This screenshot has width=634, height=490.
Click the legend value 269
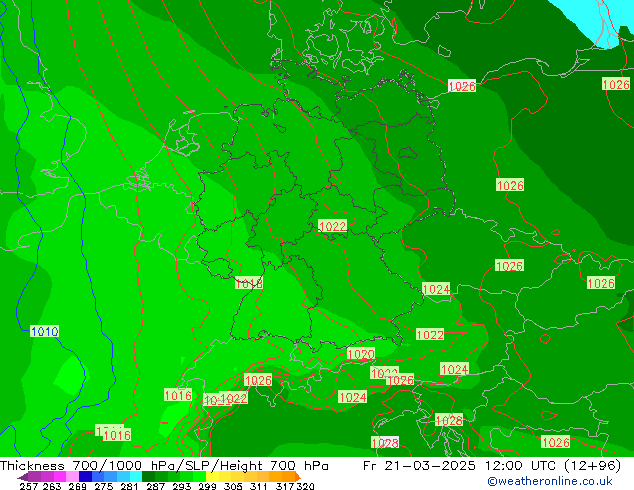tap(77, 486)
